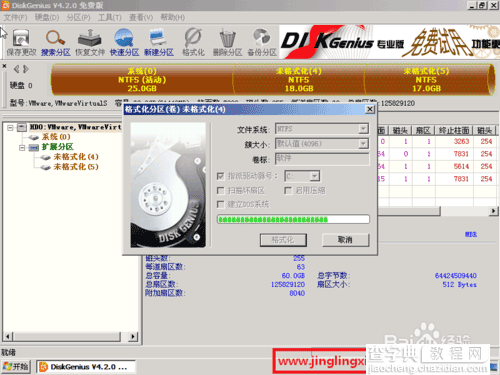Image resolution: width=500 pixels, height=375 pixels.
Task: Click total sectors value 125829120 in details
Action: pos(288,285)
